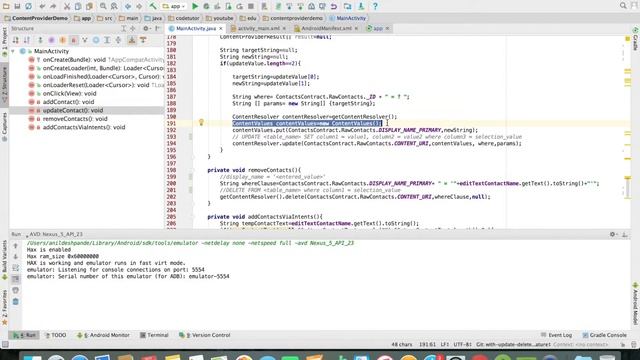Click the Stop square toolbar icon
640x360 pixels.
(x=251, y=6)
